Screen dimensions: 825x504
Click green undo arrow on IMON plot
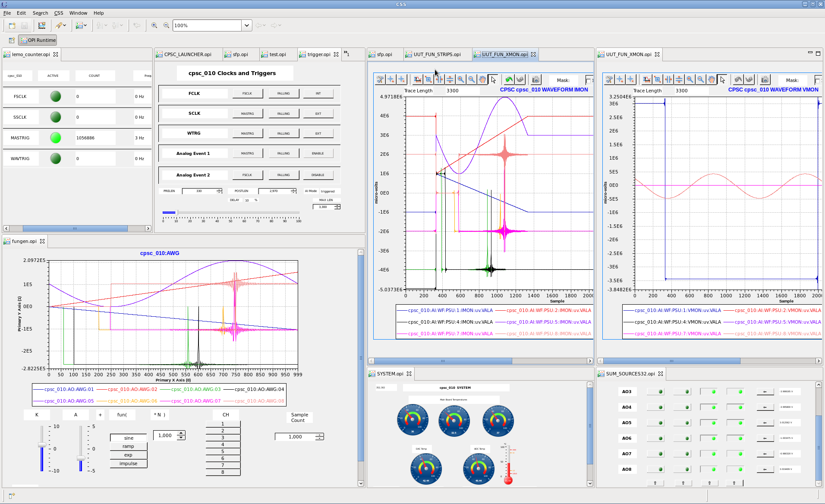[x=509, y=79]
